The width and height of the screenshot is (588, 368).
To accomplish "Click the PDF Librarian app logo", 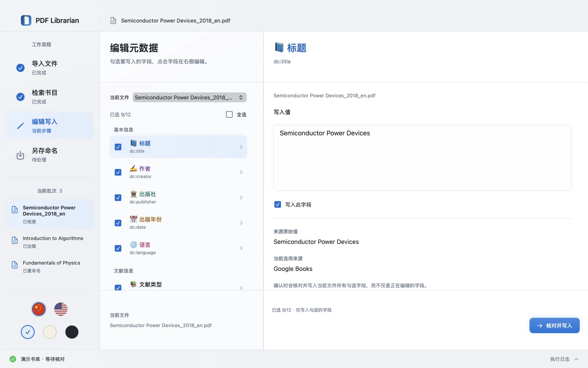I will (x=26, y=20).
